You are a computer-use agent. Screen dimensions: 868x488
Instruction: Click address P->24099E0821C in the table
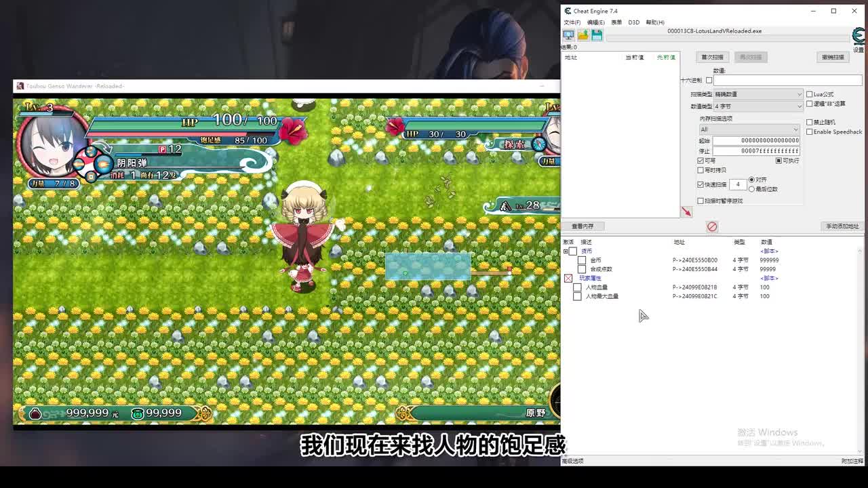pyautogui.click(x=695, y=296)
